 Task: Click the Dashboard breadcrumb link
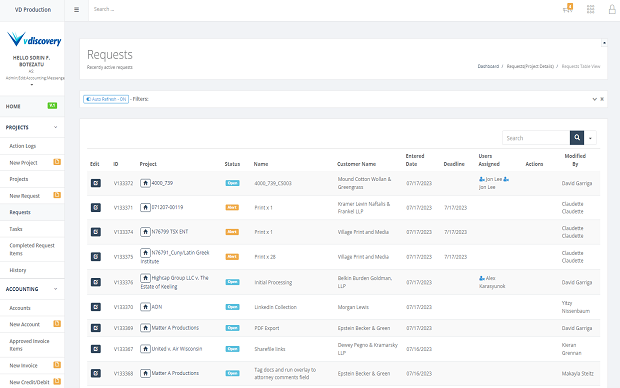[x=488, y=66]
